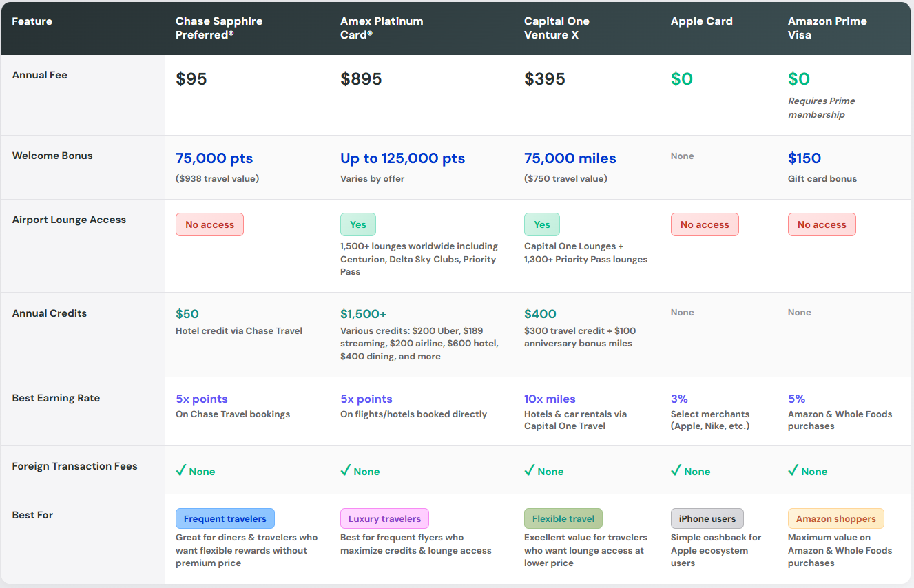Click the Capital One Lounges Priority Pass description

coord(585,253)
